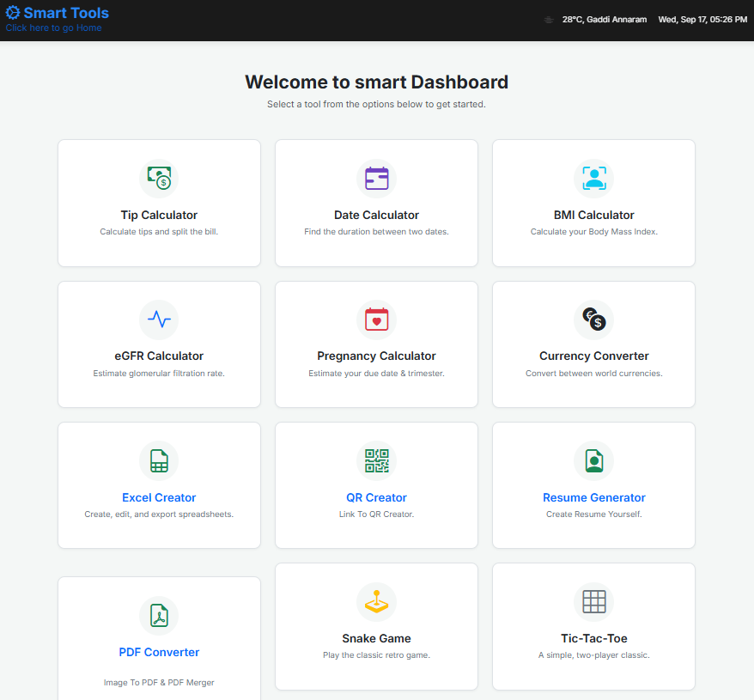Click 'Create, edit, and export spreadsheets.' text
The height and width of the screenshot is (700, 754).
coord(159,514)
